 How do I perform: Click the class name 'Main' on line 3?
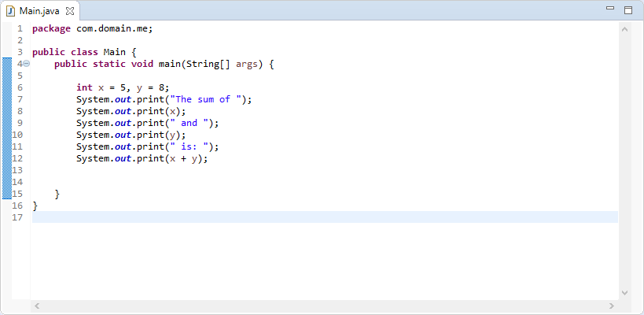tap(115, 52)
